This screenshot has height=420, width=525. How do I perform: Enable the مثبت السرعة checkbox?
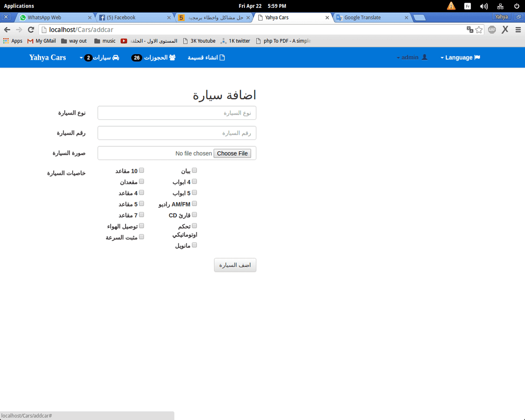pos(141,237)
